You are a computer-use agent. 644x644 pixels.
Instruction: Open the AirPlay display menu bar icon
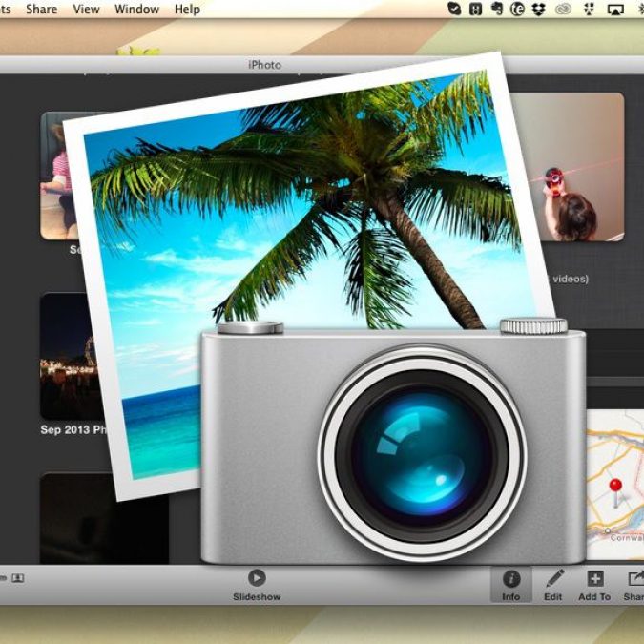click(x=615, y=10)
